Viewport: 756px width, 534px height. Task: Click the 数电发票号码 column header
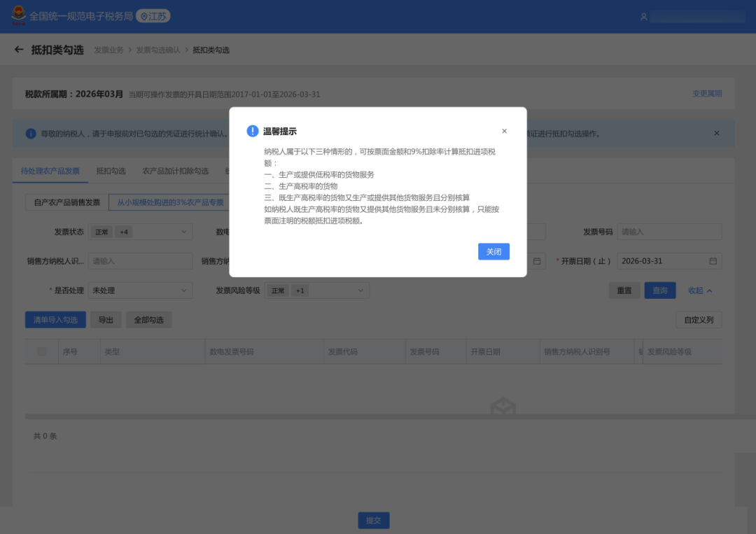[x=264, y=352]
